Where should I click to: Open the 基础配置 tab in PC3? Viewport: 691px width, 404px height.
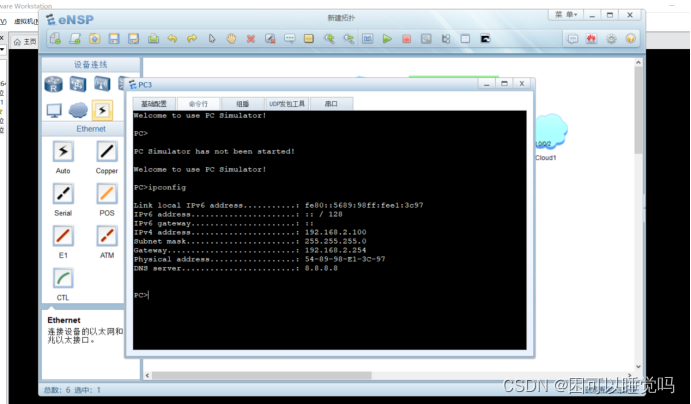point(154,104)
